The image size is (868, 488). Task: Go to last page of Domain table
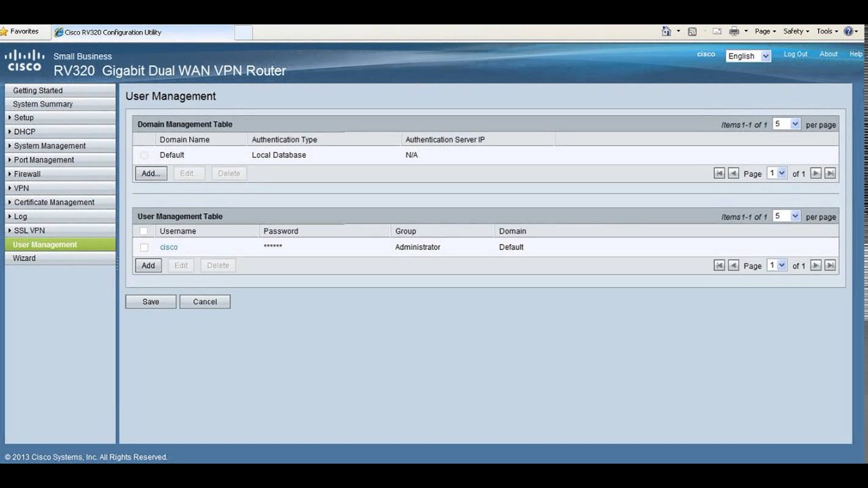click(830, 174)
